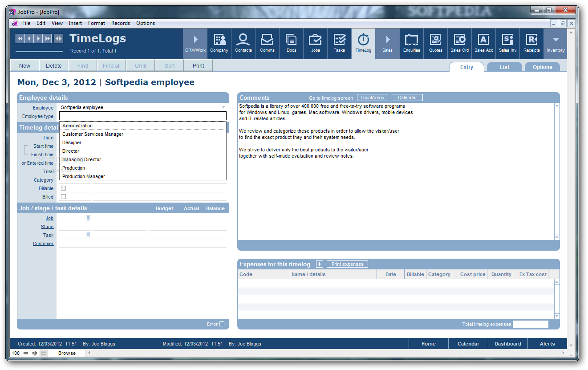Open the Task lookup list icon
The image size is (588, 370).
(88, 235)
